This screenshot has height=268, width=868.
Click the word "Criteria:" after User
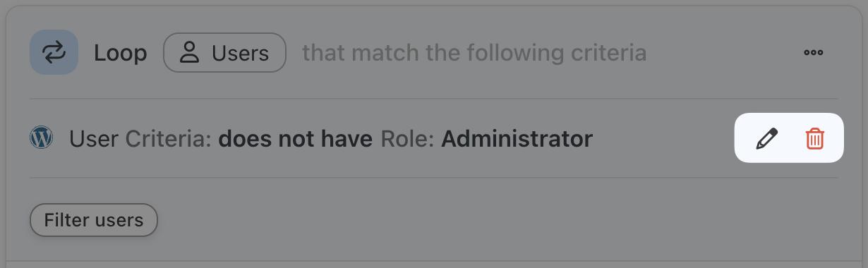pyautogui.click(x=168, y=139)
